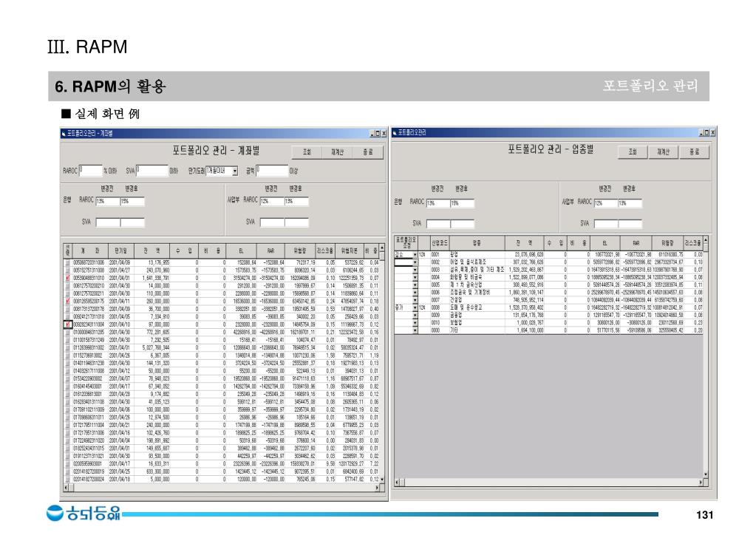Click the 업종 column header
This screenshot has width=756, height=535.
coord(477,243)
